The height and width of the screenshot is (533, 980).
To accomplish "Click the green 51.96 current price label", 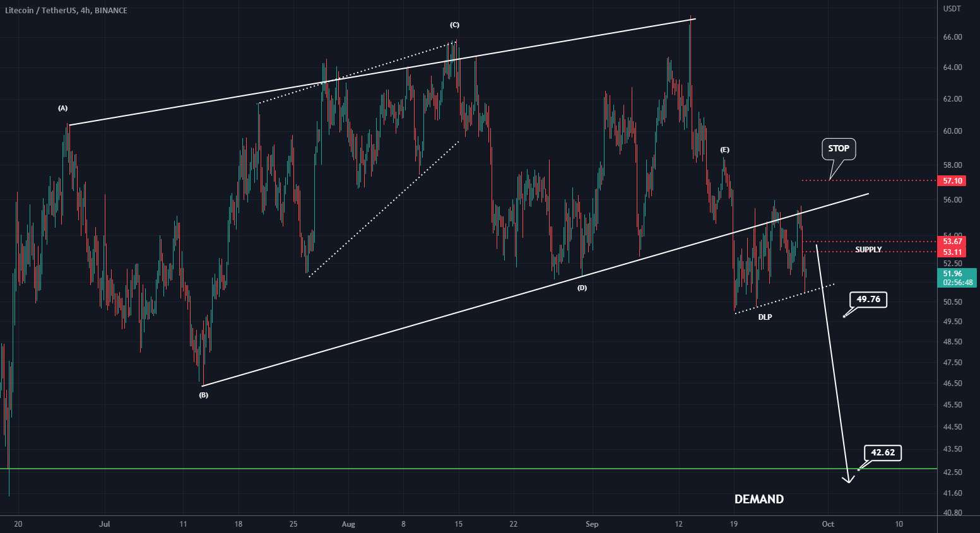I will click(953, 274).
